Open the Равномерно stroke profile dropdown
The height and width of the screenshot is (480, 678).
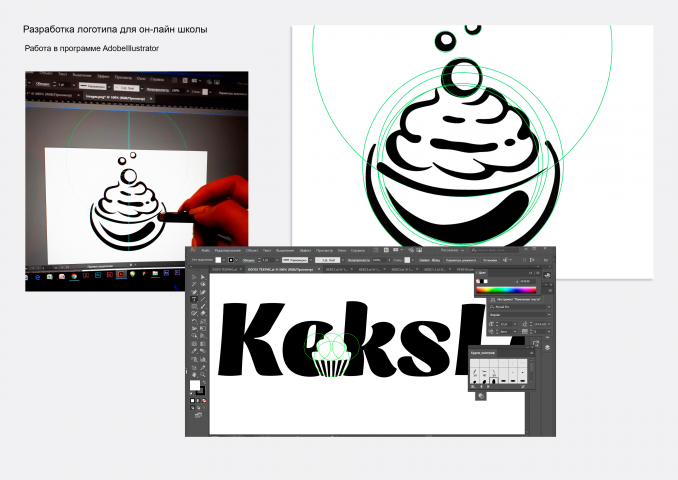pos(310,260)
